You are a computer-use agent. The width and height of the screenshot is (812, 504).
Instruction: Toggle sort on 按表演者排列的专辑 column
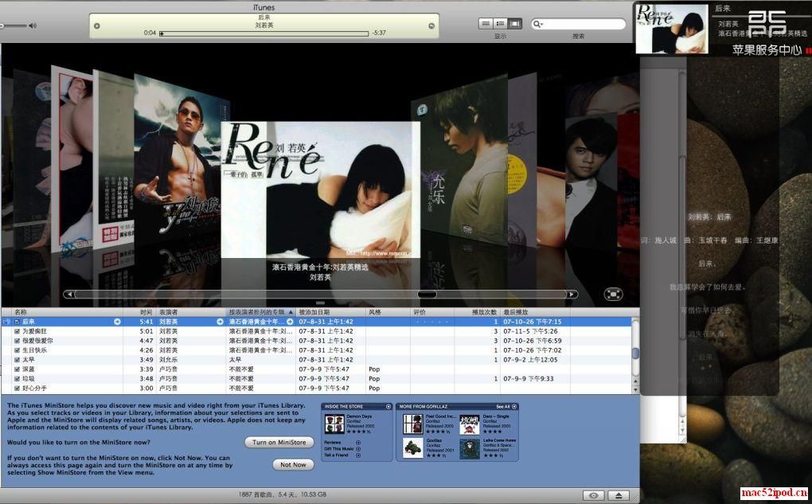[261, 312]
